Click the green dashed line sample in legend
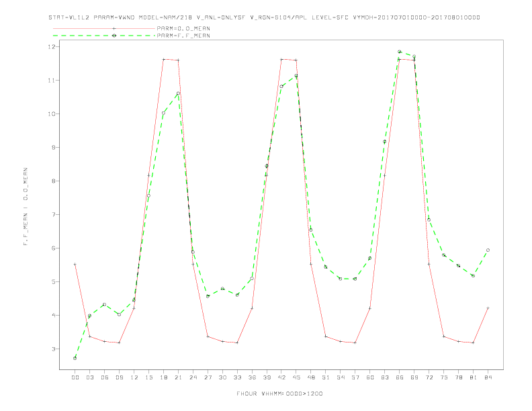 tap(104, 36)
